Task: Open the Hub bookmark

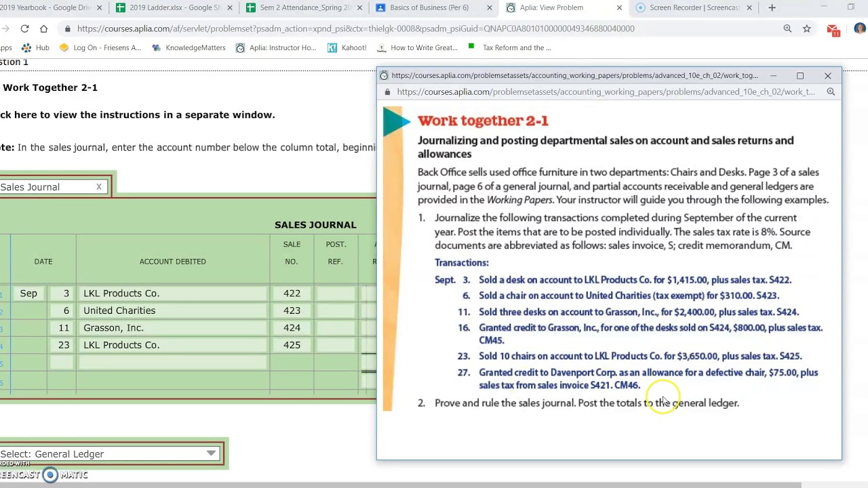Action: coord(36,47)
